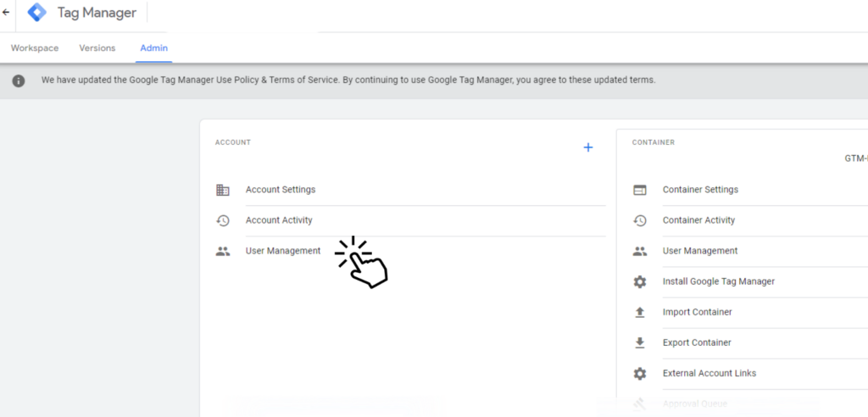This screenshot has width=868, height=417.
Task: Click the Account Settings building icon
Action: (223, 190)
